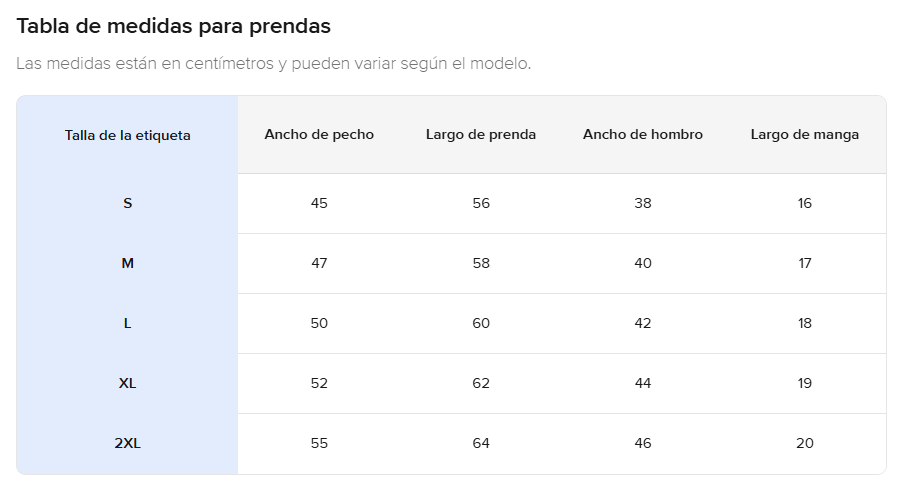
Task: Click the size M row label
Action: pyautogui.click(x=127, y=263)
